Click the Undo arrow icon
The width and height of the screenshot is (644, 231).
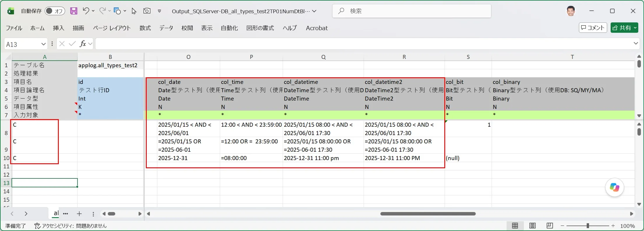click(86, 11)
